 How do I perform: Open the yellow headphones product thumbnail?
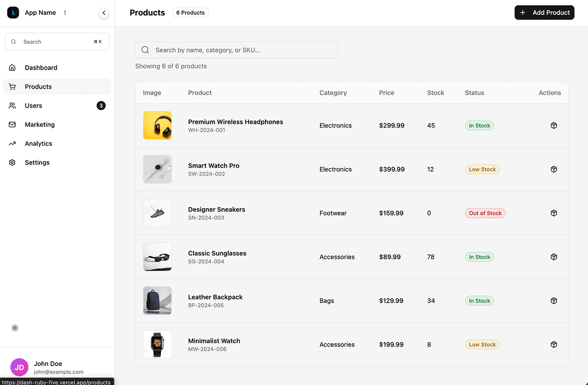pyautogui.click(x=157, y=126)
